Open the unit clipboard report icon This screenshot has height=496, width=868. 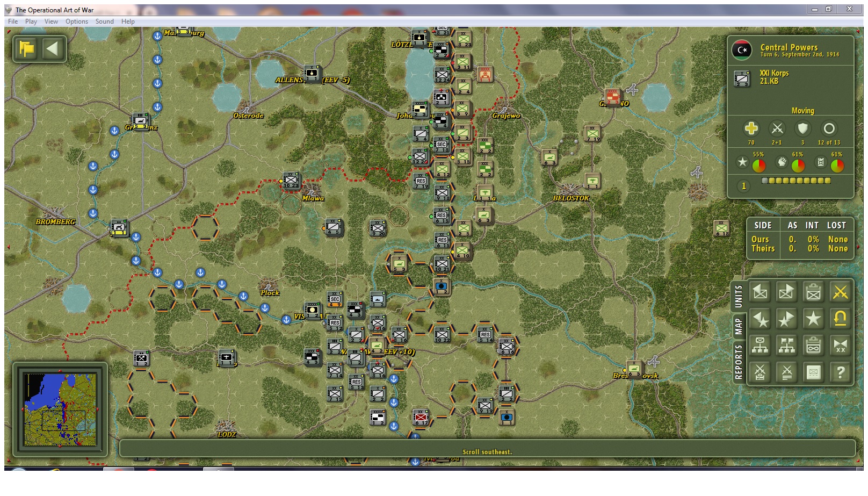[x=813, y=292]
